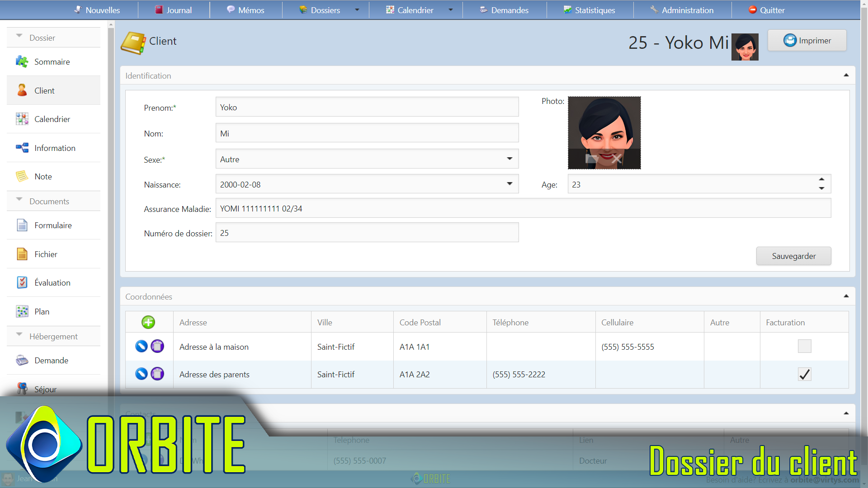Collapse the Contacts panel arrow

[x=846, y=413]
